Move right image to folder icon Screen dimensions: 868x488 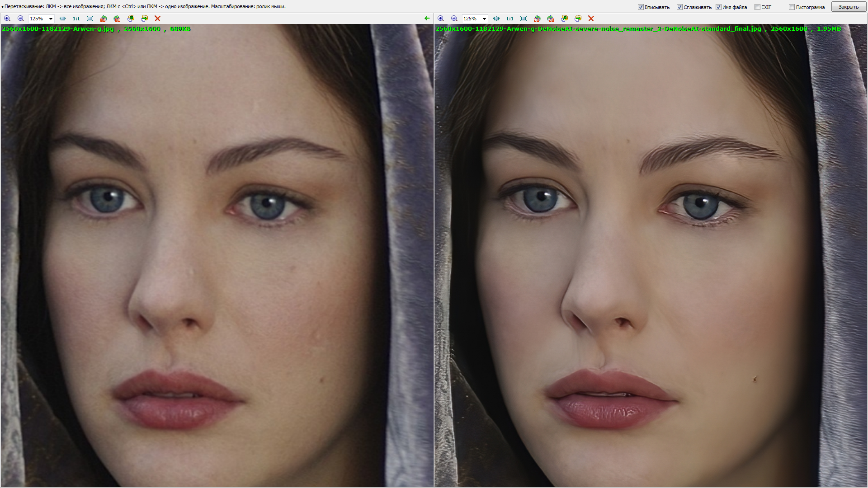[x=578, y=19]
